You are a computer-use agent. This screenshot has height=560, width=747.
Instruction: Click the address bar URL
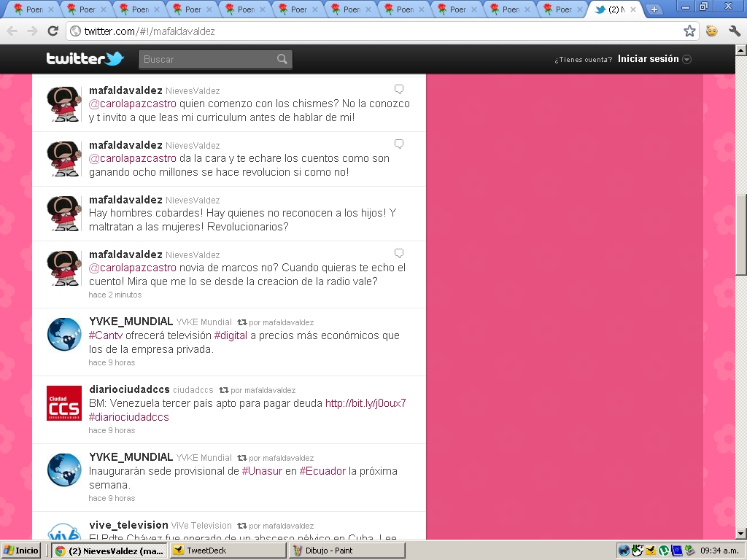click(x=150, y=31)
